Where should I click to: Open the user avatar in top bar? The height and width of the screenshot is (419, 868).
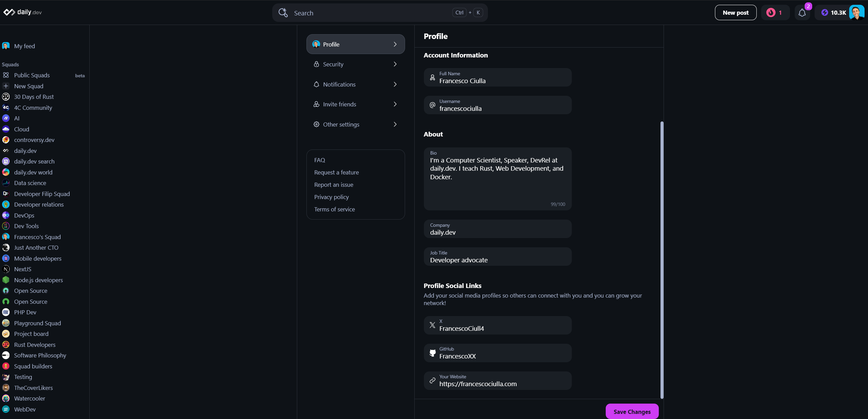[x=856, y=13]
